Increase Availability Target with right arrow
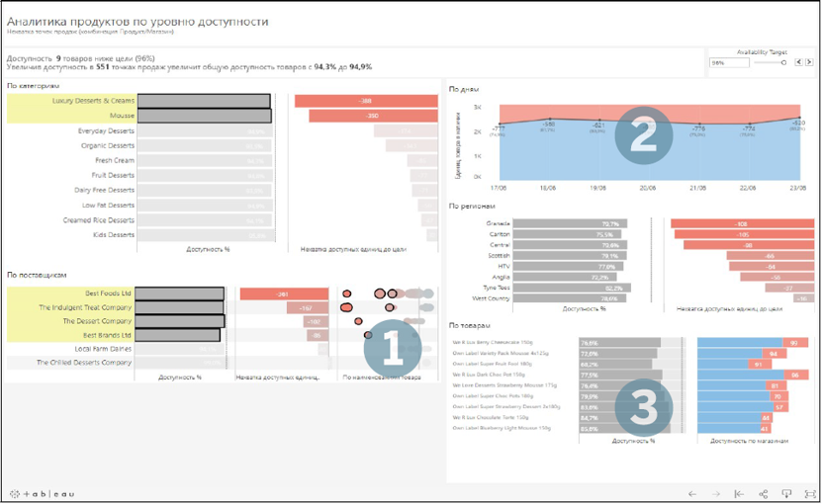Image resolution: width=822 pixels, height=504 pixels. click(808, 62)
